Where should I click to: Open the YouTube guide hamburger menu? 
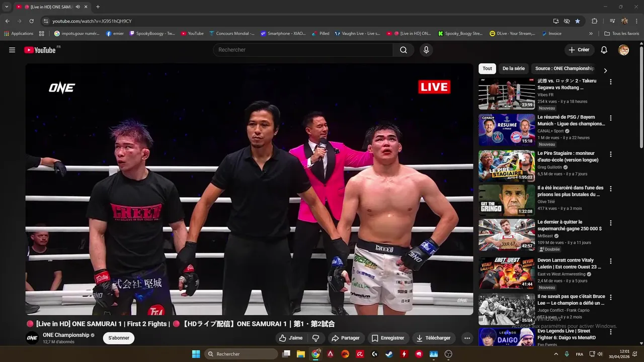(12, 50)
